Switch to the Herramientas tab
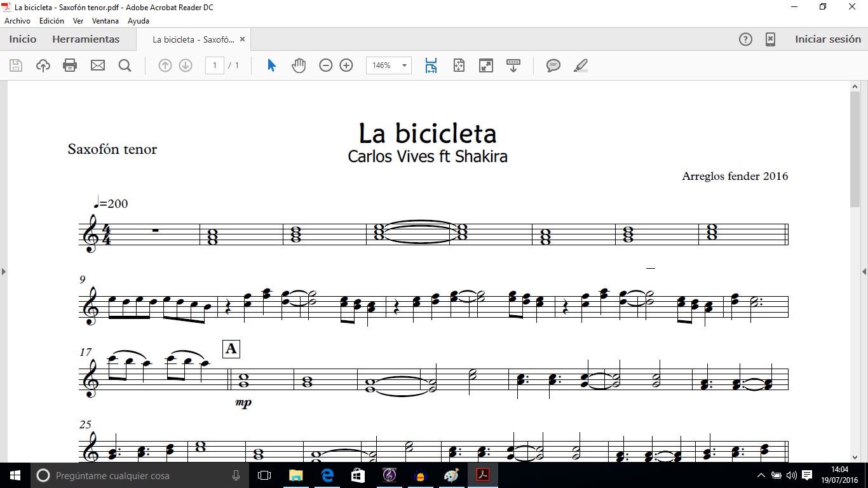Image resolution: width=868 pixels, height=488 pixels. click(86, 39)
